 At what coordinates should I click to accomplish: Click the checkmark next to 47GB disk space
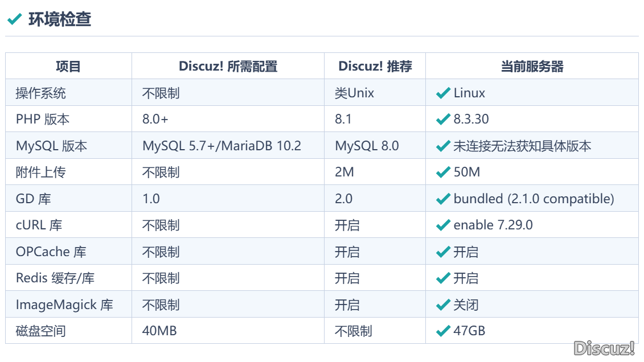443,331
